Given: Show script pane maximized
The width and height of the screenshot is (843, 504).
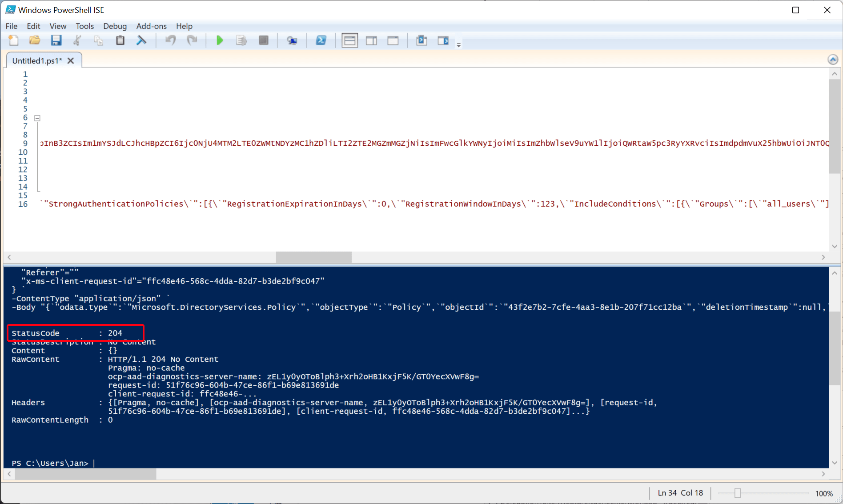Looking at the screenshot, I should point(393,40).
